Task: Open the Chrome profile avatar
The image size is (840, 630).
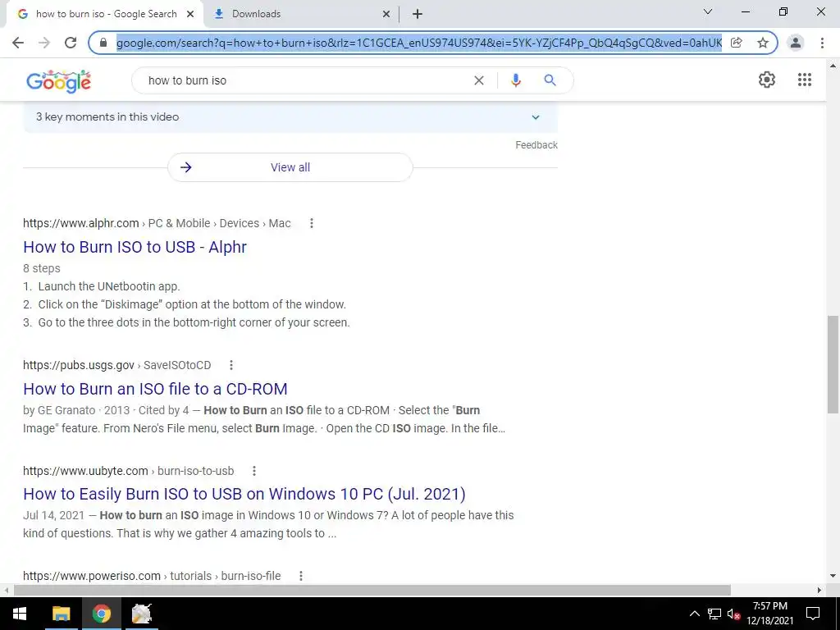Action: [796, 43]
